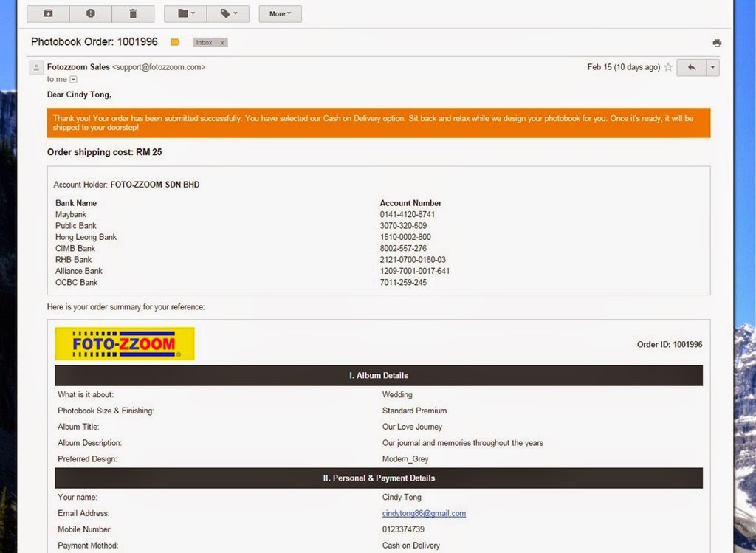Viewport: 756px width, 553px height.
Task: Click OCBC Bank account number 7011-259-245
Action: tap(403, 283)
